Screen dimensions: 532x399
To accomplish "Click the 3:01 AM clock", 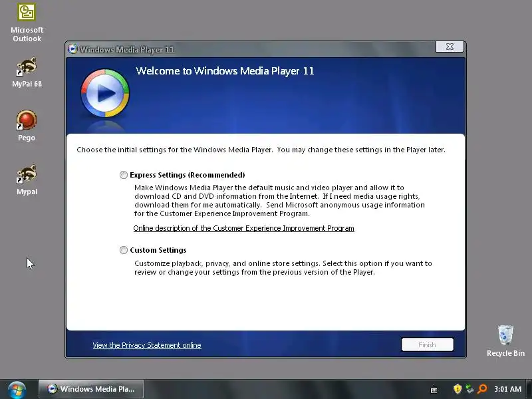I will (x=507, y=389).
